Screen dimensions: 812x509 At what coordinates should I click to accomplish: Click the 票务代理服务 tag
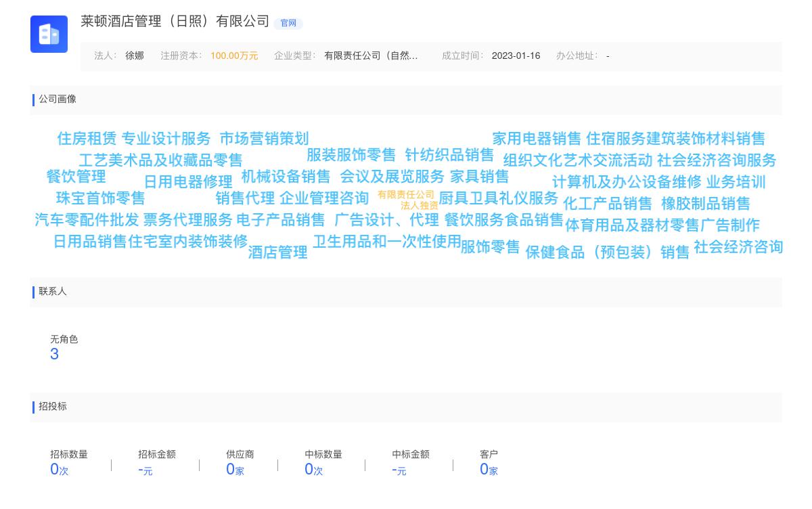tap(188, 220)
